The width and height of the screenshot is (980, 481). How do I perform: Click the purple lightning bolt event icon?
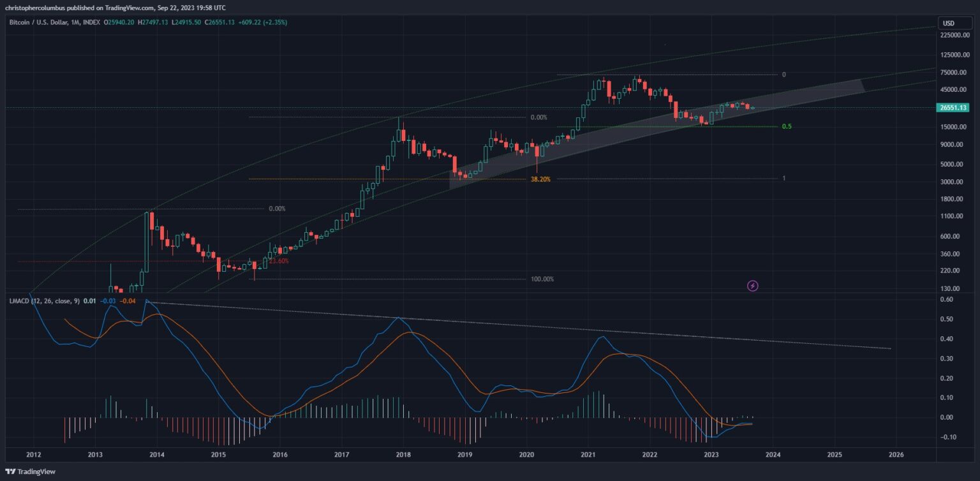pyautogui.click(x=752, y=286)
